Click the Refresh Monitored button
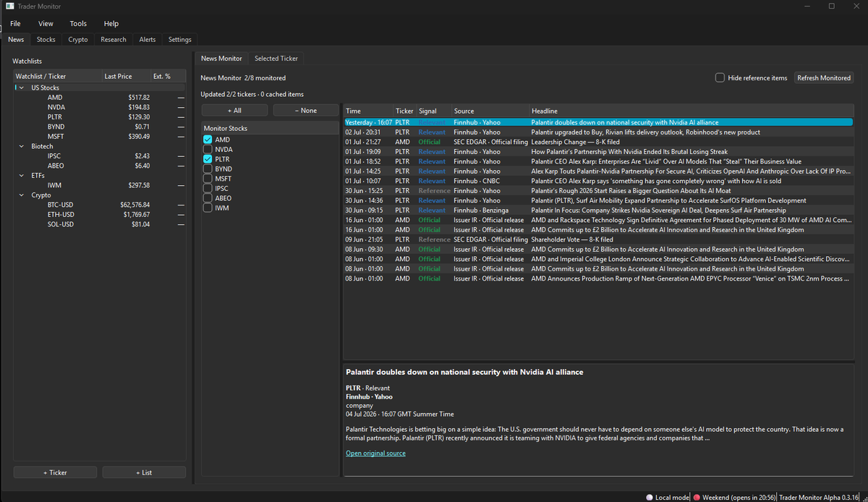868x502 pixels. click(x=824, y=77)
